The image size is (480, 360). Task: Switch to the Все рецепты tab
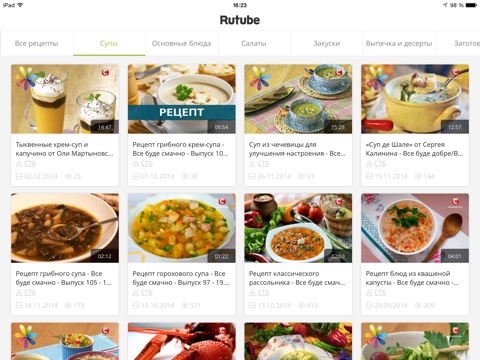pos(36,43)
